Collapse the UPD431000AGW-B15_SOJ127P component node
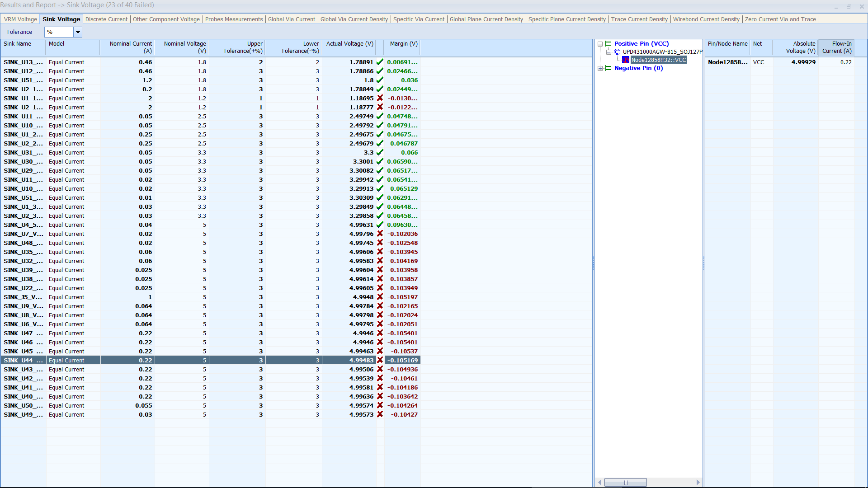The width and height of the screenshot is (868, 488). [609, 52]
